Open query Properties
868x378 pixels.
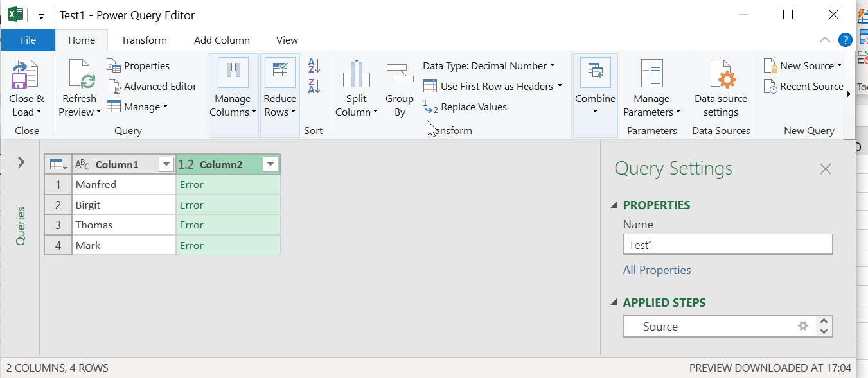[138, 65]
